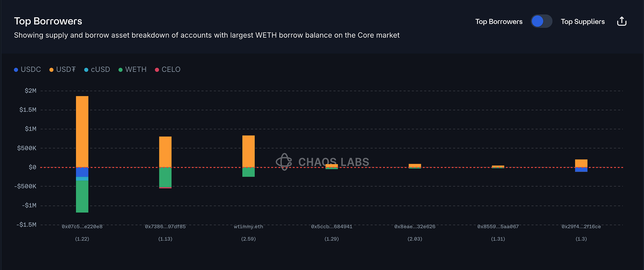644x270 pixels.
Task: Open account 0x7386...97df85 label
Action: coord(165,227)
